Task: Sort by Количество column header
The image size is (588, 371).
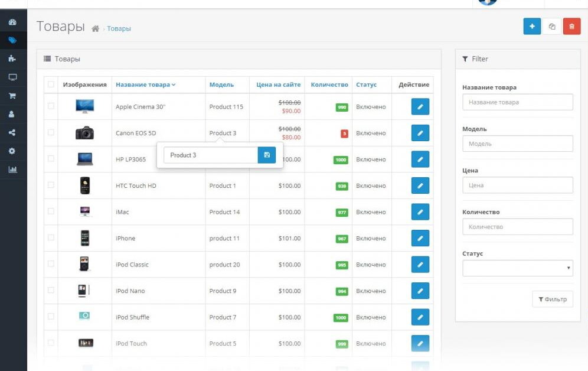Action: pos(329,84)
